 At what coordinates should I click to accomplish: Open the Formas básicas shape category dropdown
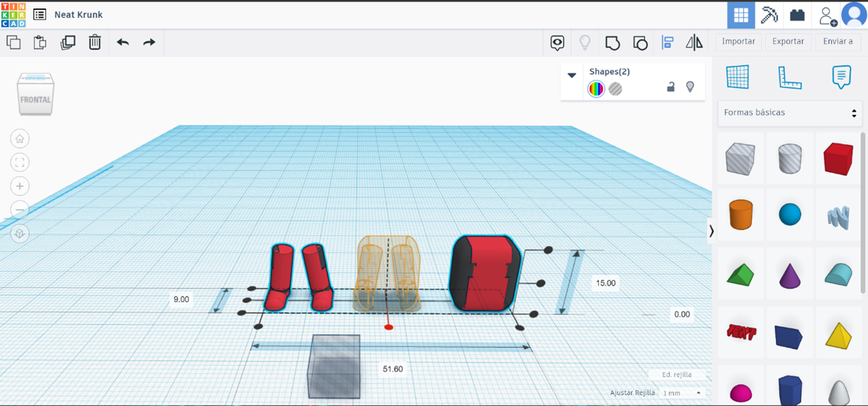coord(789,113)
